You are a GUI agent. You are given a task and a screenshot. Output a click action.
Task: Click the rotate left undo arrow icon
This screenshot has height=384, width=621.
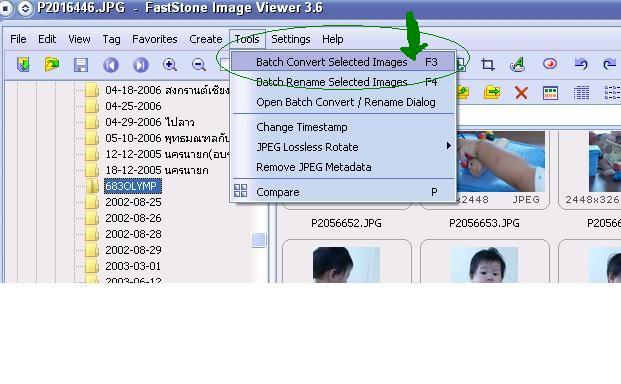pyautogui.click(x=581, y=63)
